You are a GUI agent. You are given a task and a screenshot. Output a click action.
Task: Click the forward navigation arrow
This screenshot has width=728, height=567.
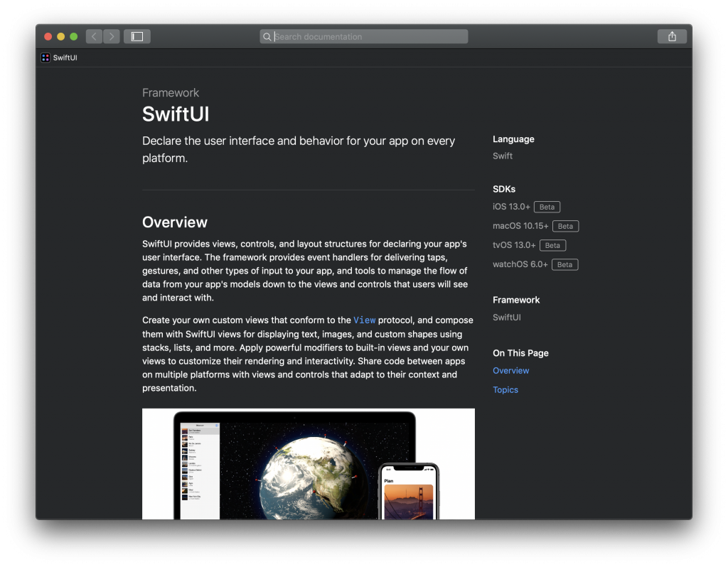[x=111, y=36]
